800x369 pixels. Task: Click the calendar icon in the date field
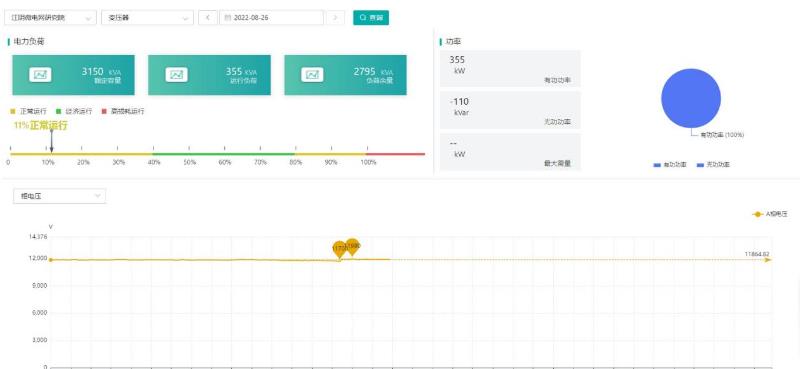pyautogui.click(x=228, y=17)
